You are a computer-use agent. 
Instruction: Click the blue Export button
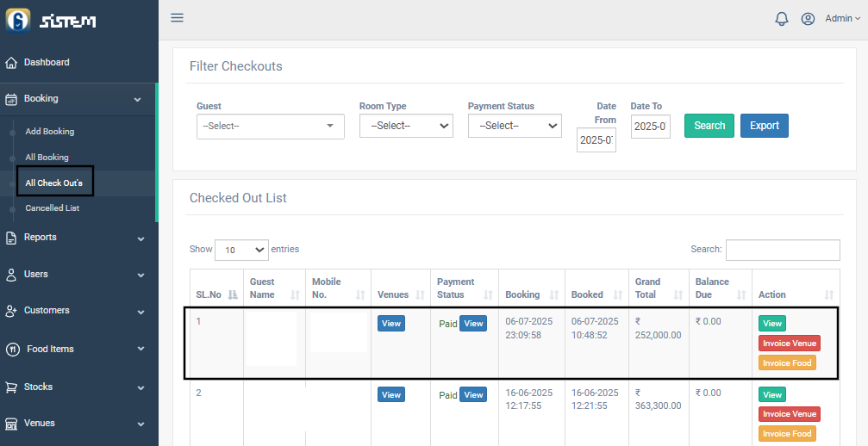click(765, 126)
